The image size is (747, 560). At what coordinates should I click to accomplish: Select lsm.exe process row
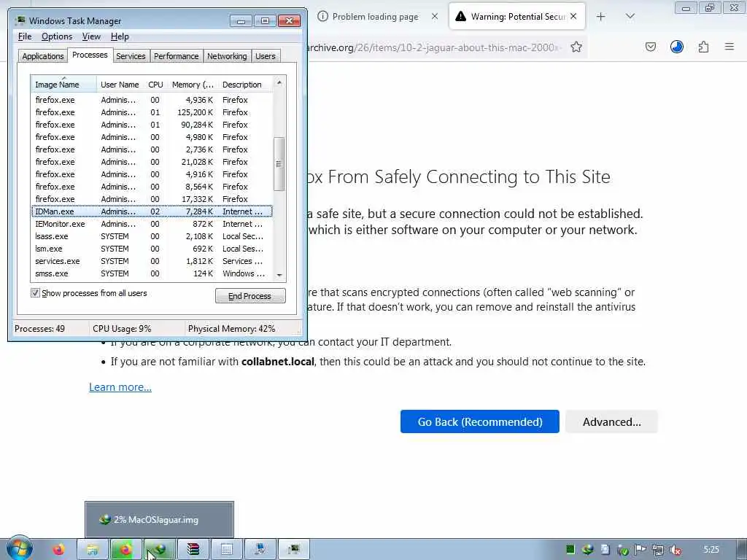tap(152, 249)
